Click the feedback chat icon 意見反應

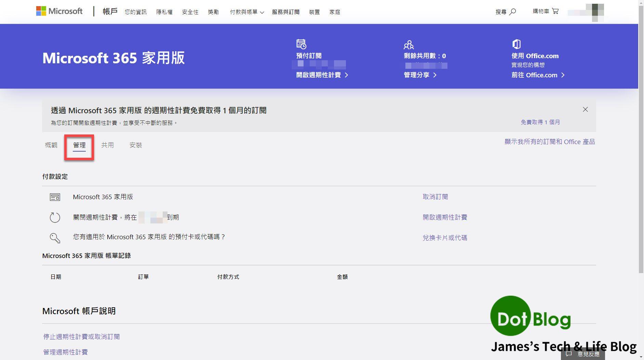point(569,354)
